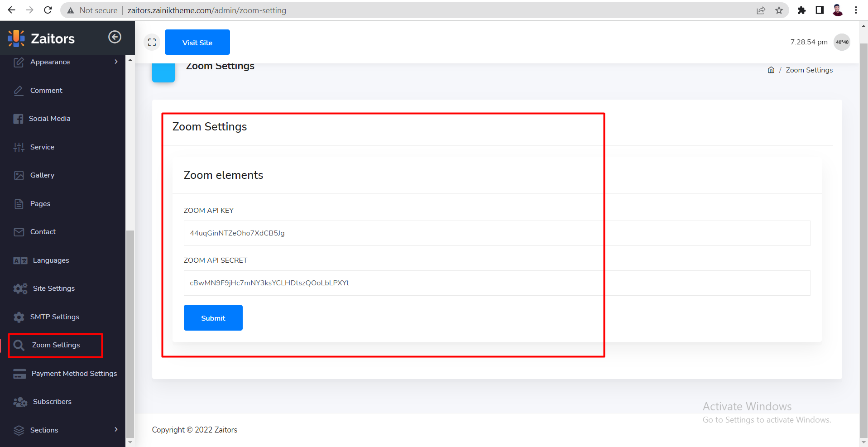The height and width of the screenshot is (447, 868).
Task: Click the Service sliders icon
Action: coord(19,147)
